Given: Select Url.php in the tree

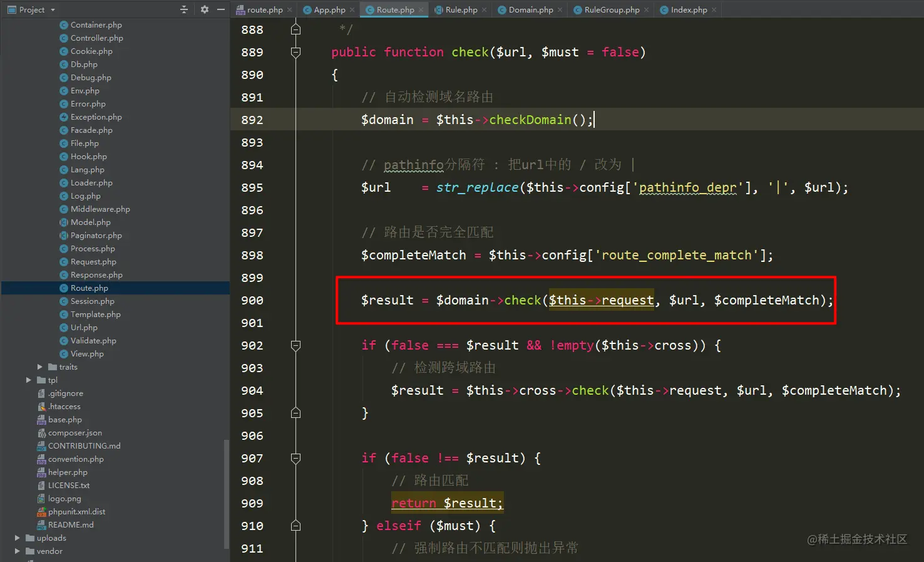Looking at the screenshot, I should pyautogui.click(x=84, y=328).
